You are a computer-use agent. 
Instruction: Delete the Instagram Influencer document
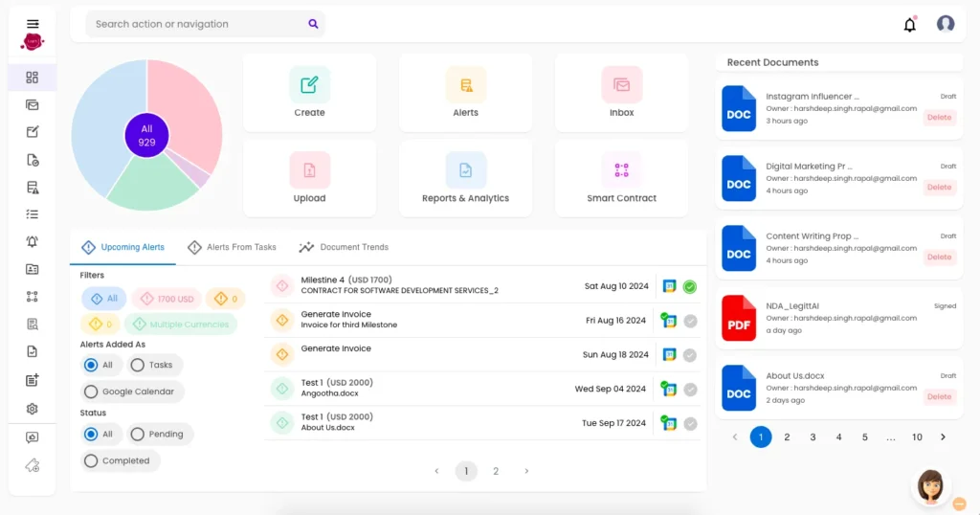tap(940, 118)
